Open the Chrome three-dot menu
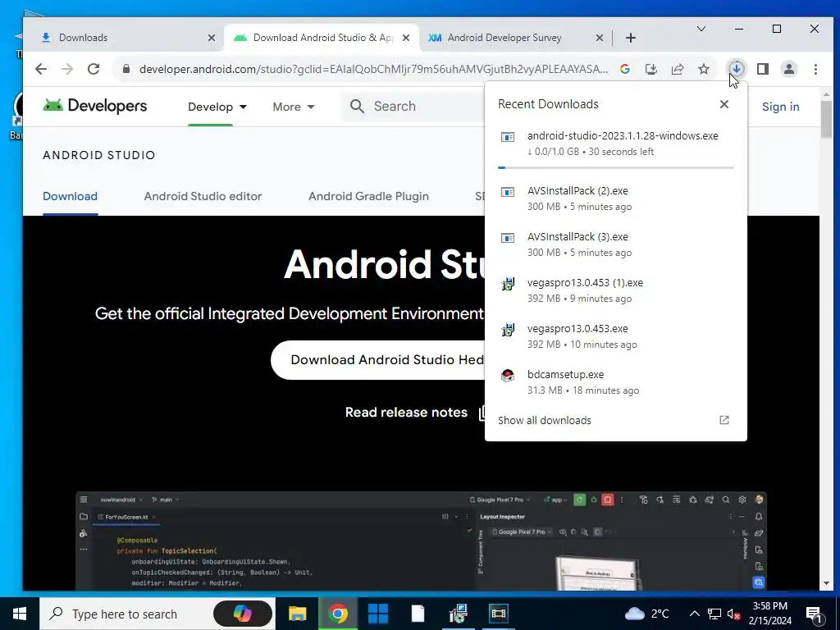 pos(815,69)
